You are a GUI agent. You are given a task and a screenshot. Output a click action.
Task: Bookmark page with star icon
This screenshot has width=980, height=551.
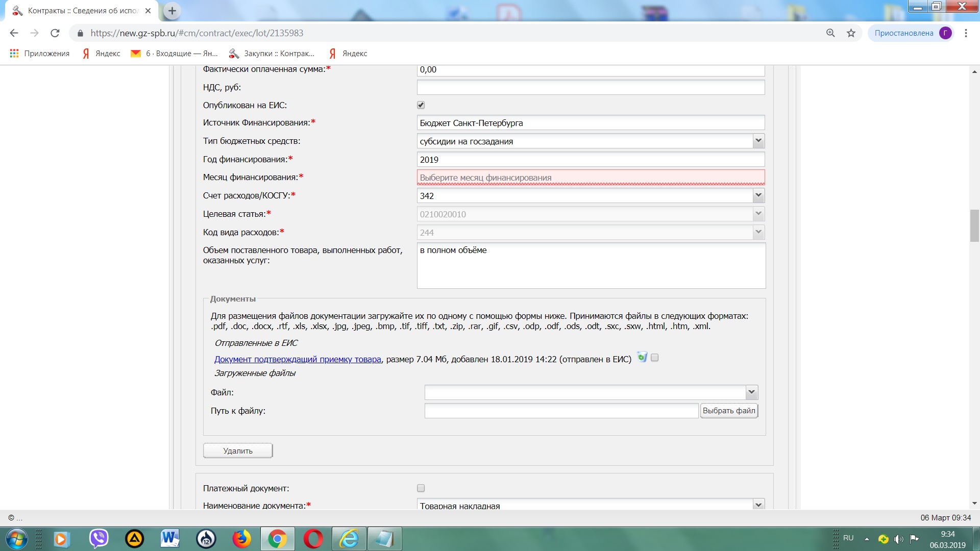[851, 33]
